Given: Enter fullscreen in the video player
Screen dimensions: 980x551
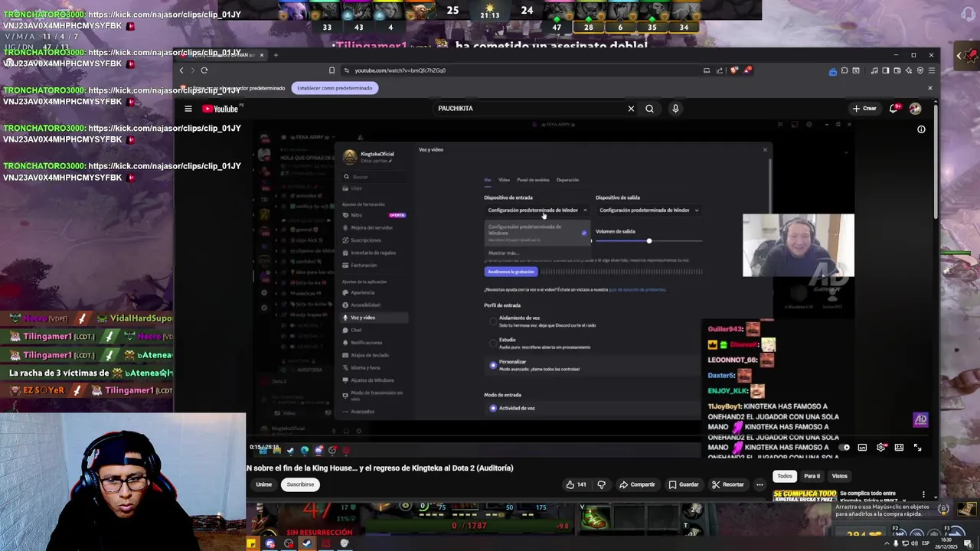Looking at the screenshot, I should (x=917, y=448).
